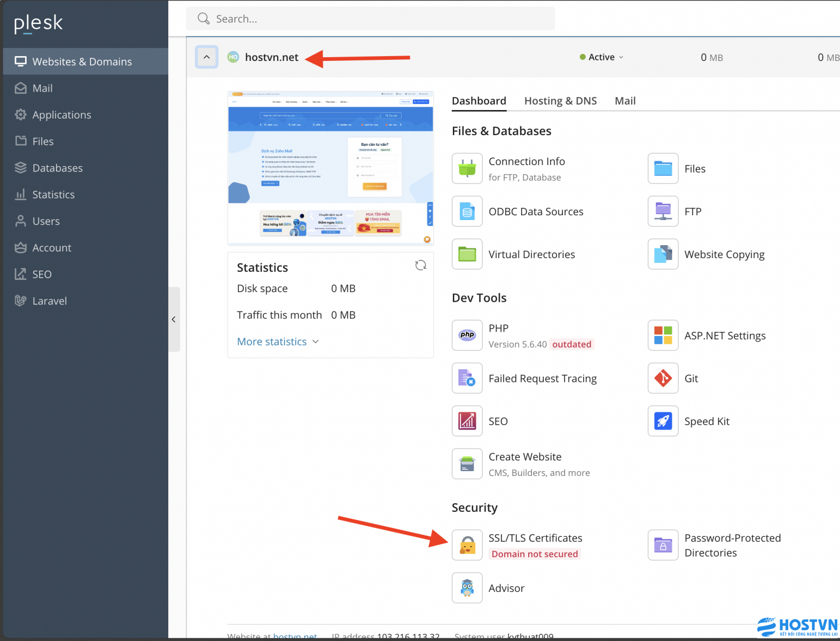Screen dimensions: 840x641
Task: Click the Advisor owl icon
Action: pyautogui.click(x=467, y=588)
